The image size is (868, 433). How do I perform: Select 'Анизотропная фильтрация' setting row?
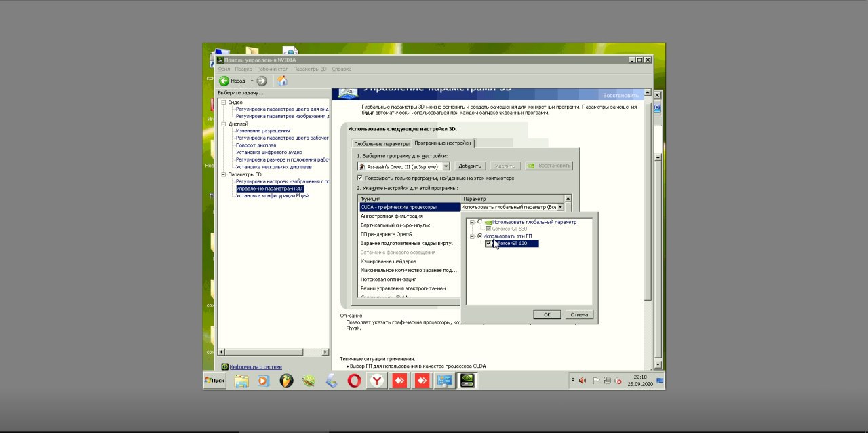click(x=410, y=216)
